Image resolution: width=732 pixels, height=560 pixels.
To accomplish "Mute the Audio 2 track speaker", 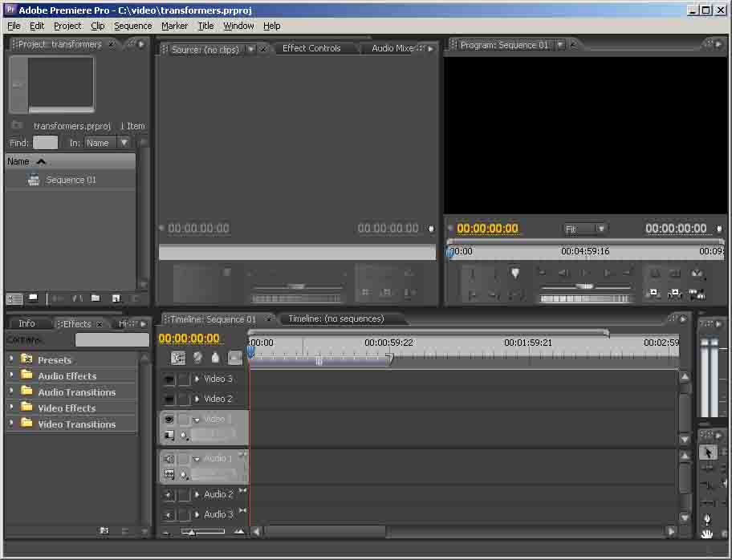I will [169, 494].
